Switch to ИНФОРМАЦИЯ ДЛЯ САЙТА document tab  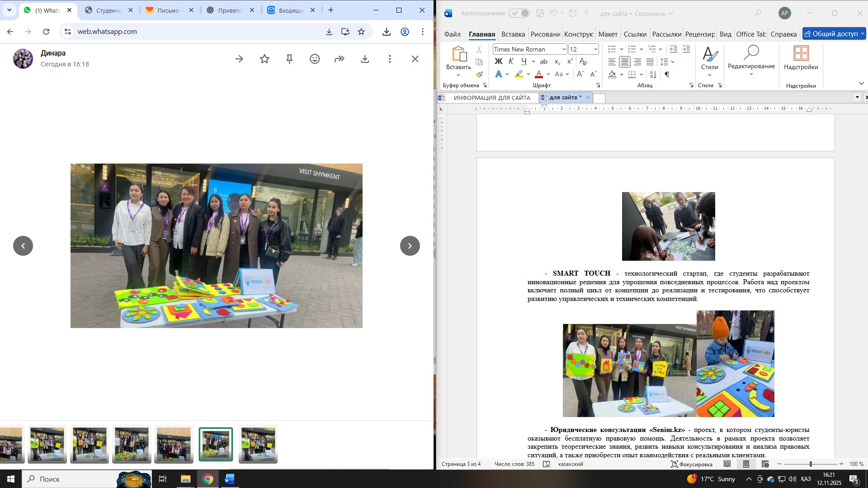pyautogui.click(x=491, y=98)
